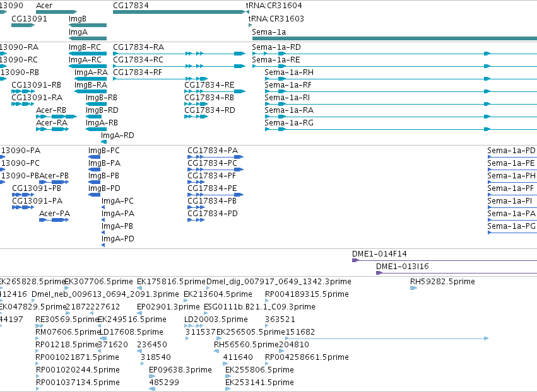Select transcript Acer-RB

(x=57, y=117)
